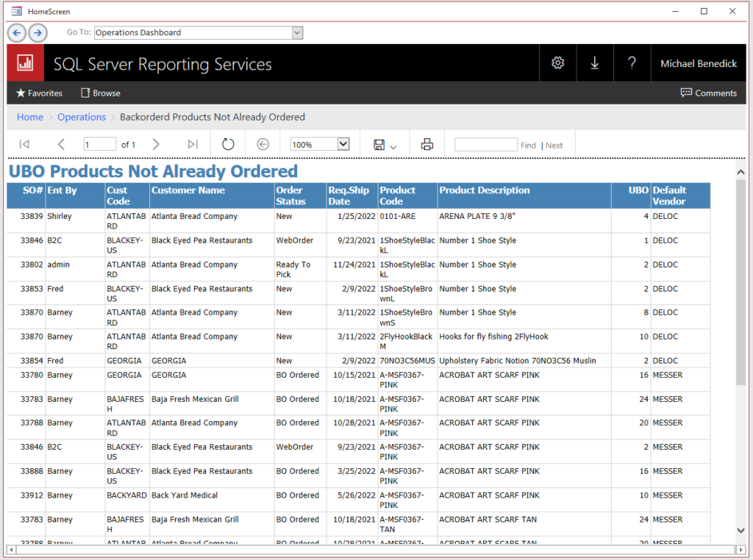Go to last page of report
The height and width of the screenshot is (560, 753).
coord(193,145)
